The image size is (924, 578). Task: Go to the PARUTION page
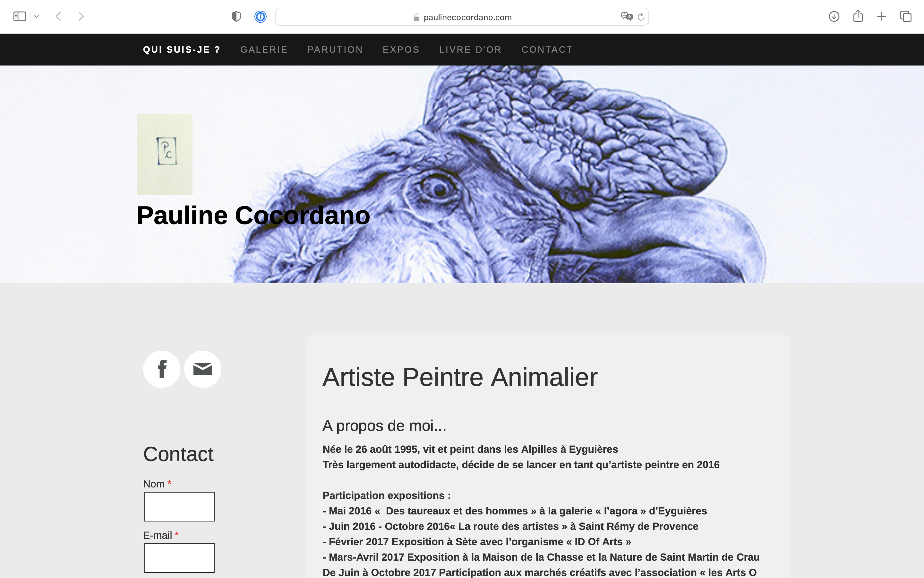(335, 50)
